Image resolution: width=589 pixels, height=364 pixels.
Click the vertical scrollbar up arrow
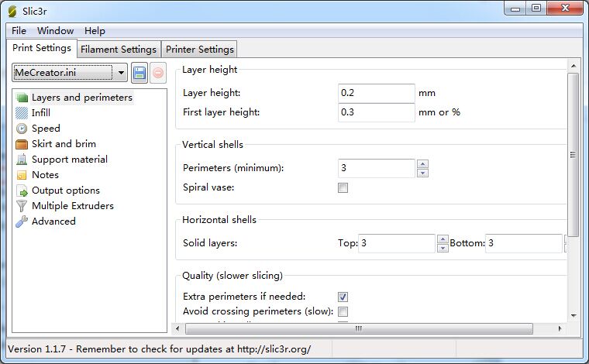[573, 66]
